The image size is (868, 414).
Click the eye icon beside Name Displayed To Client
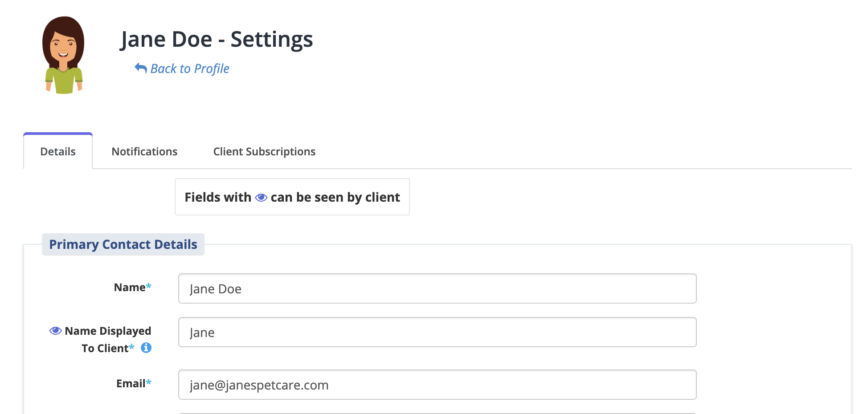click(x=55, y=331)
